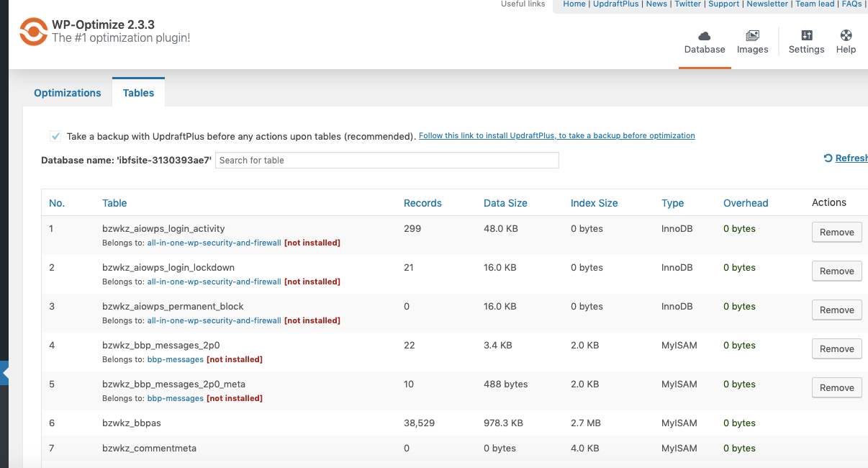The height and width of the screenshot is (468, 868).
Task: Open the bbp-messages plugin link in row 4
Action: click(175, 359)
